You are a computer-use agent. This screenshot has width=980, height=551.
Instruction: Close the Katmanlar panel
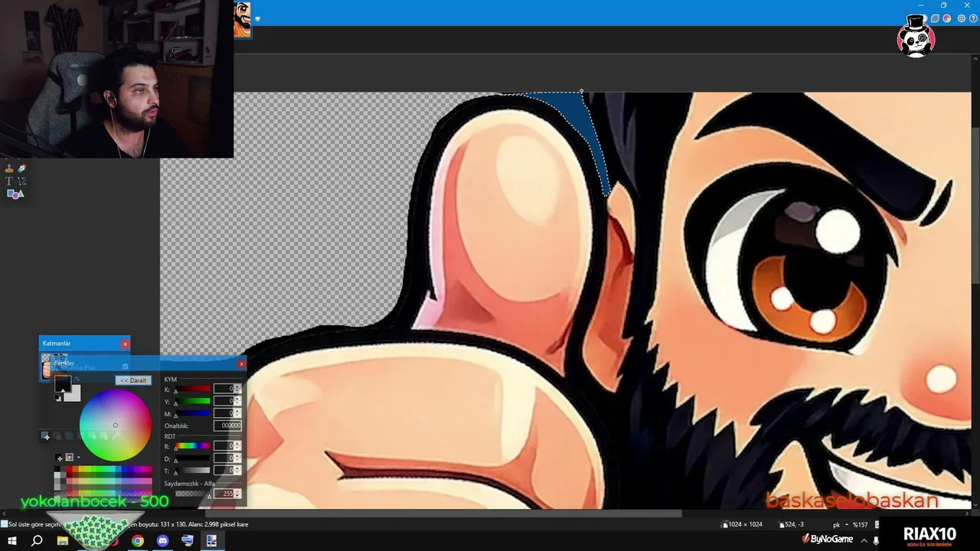[125, 344]
